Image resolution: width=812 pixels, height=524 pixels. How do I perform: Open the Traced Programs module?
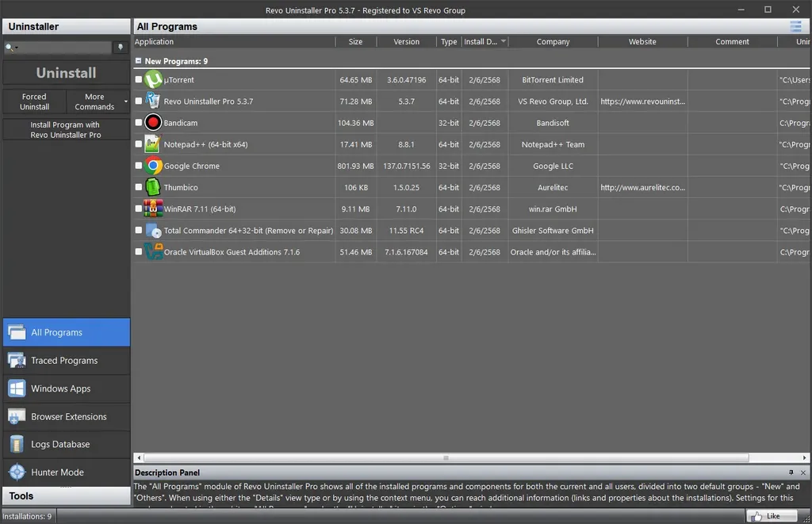pos(67,361)
